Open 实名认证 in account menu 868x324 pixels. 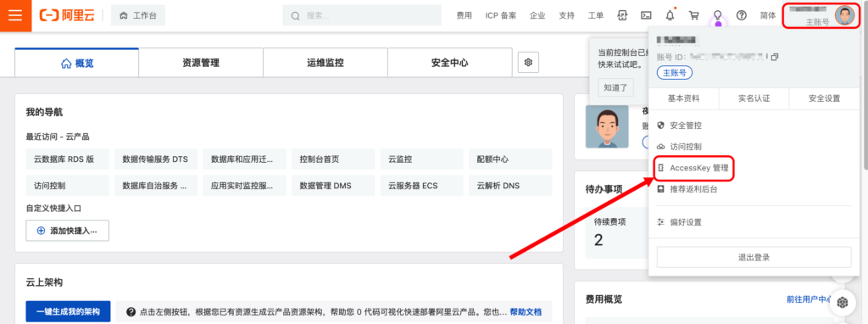[x=754, y=98]
